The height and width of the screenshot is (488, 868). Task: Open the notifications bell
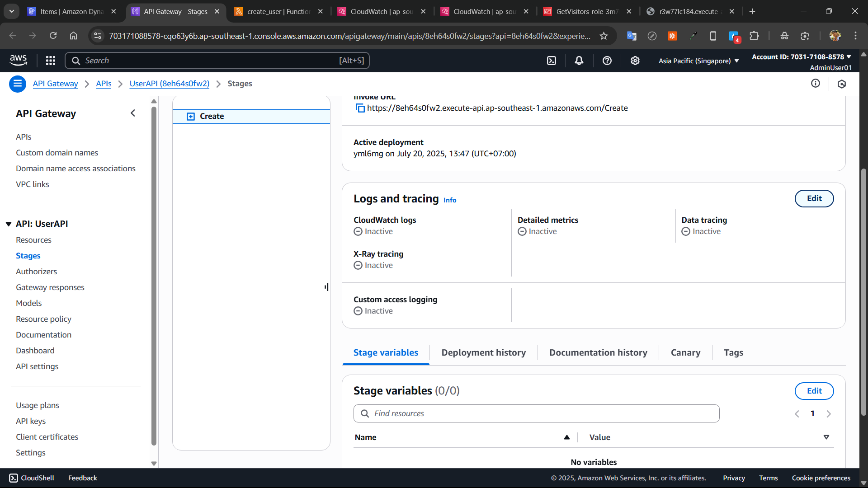579,61
